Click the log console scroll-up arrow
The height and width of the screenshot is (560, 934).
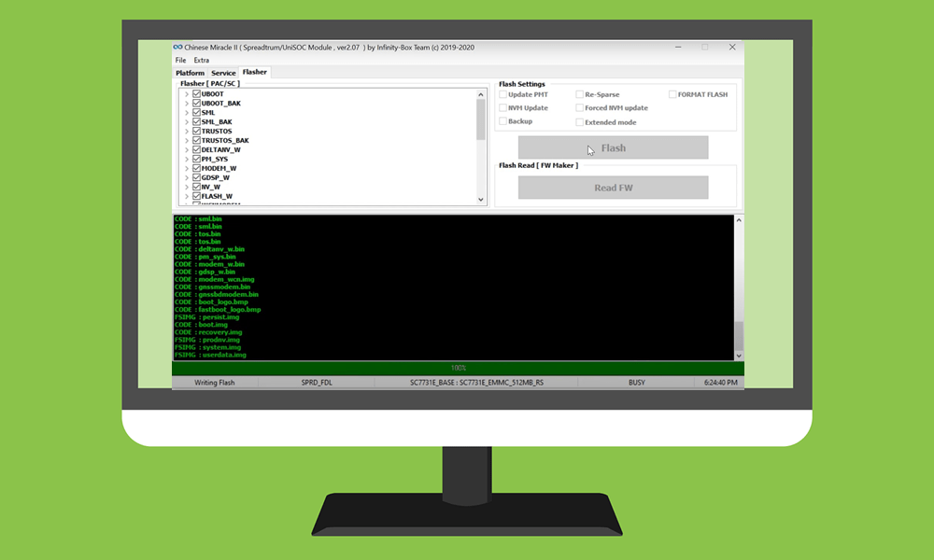click(x=739, y=220)
